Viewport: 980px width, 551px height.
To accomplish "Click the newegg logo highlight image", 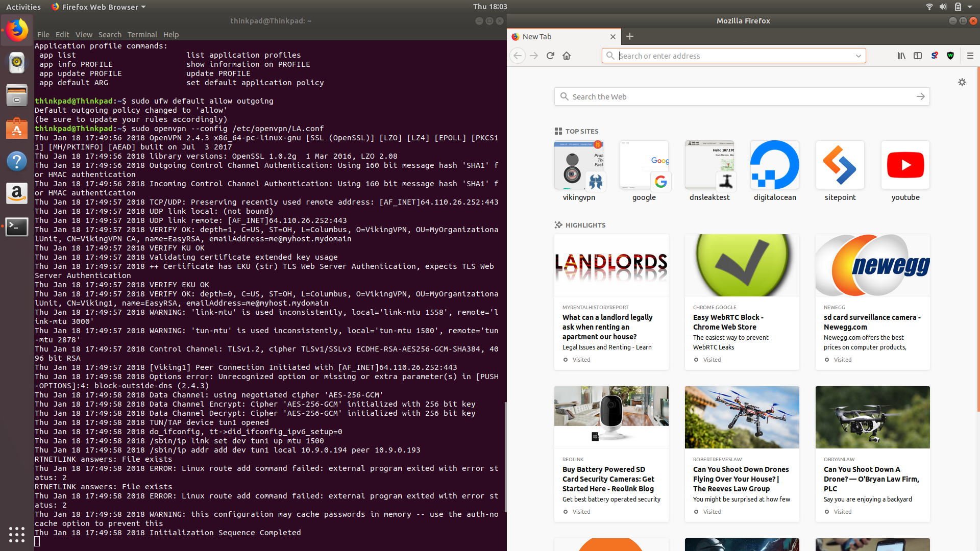I will coord(873,265).
